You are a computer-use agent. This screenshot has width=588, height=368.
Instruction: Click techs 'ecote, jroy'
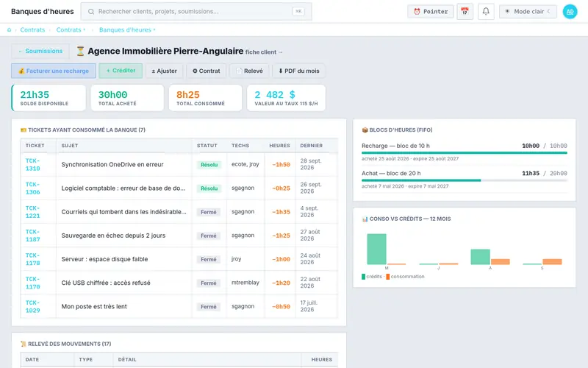pyautogui.click(x=245, y=164)
